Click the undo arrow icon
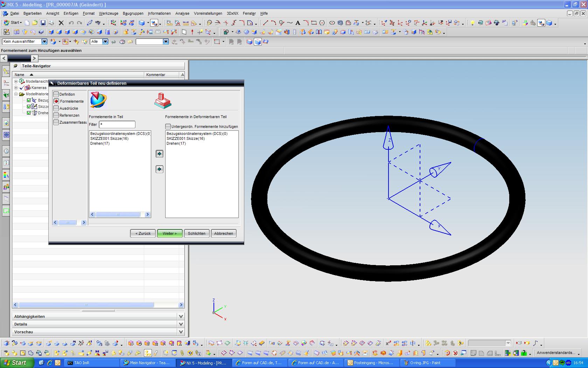The width and height of the screenshot is (588, 368). point(71,23)
